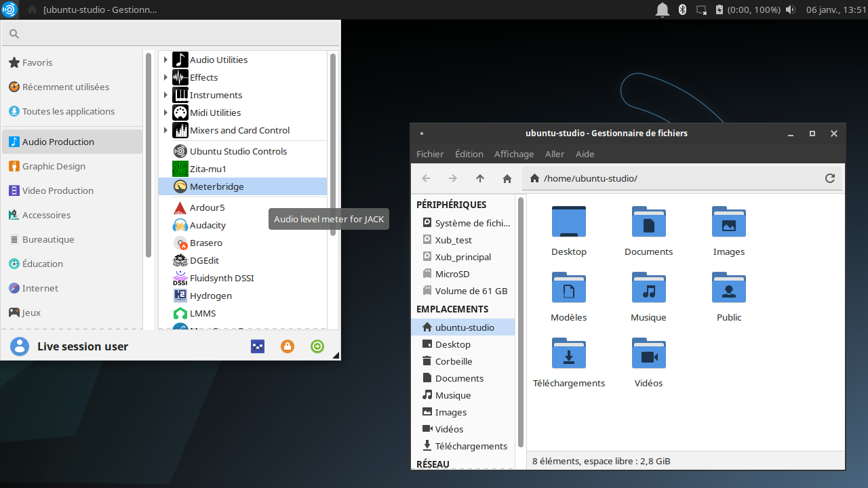
Task: Select Toutes les applications category
Action: click(x=68, y=111)
